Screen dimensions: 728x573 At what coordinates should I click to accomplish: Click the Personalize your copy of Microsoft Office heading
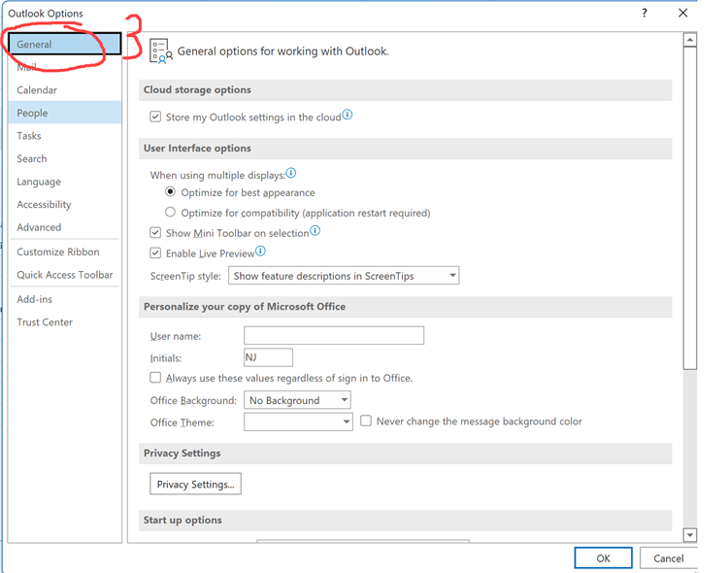click(245, 307)
